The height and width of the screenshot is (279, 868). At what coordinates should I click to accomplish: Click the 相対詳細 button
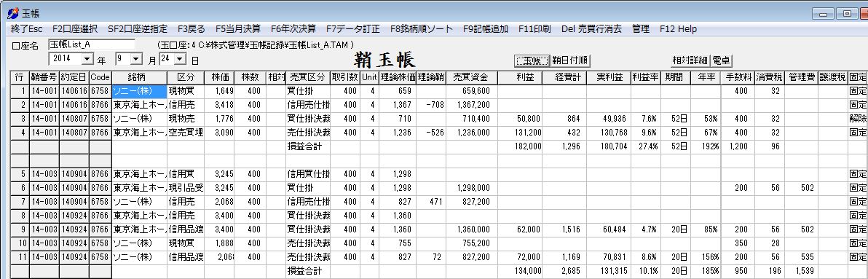click(690, 60)
